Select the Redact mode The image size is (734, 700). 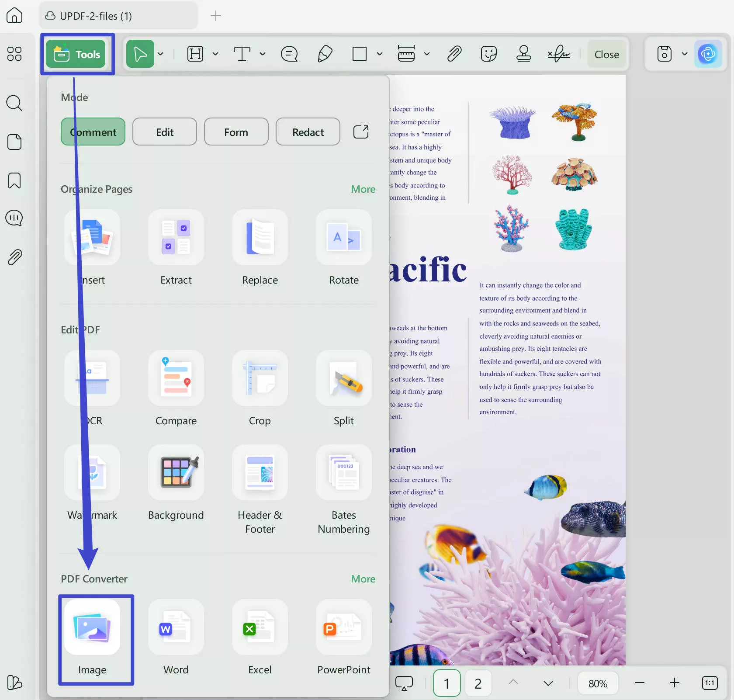coord(308,132)
